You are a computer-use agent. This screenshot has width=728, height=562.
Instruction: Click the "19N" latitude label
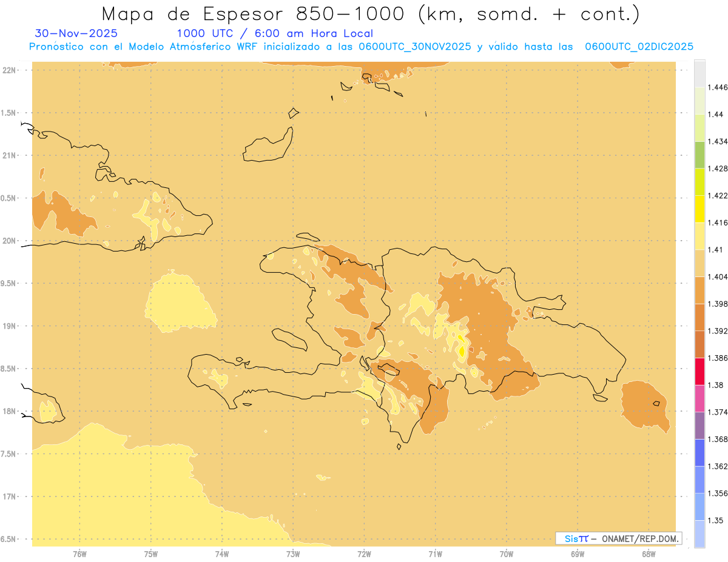click(x=8, y=326)
